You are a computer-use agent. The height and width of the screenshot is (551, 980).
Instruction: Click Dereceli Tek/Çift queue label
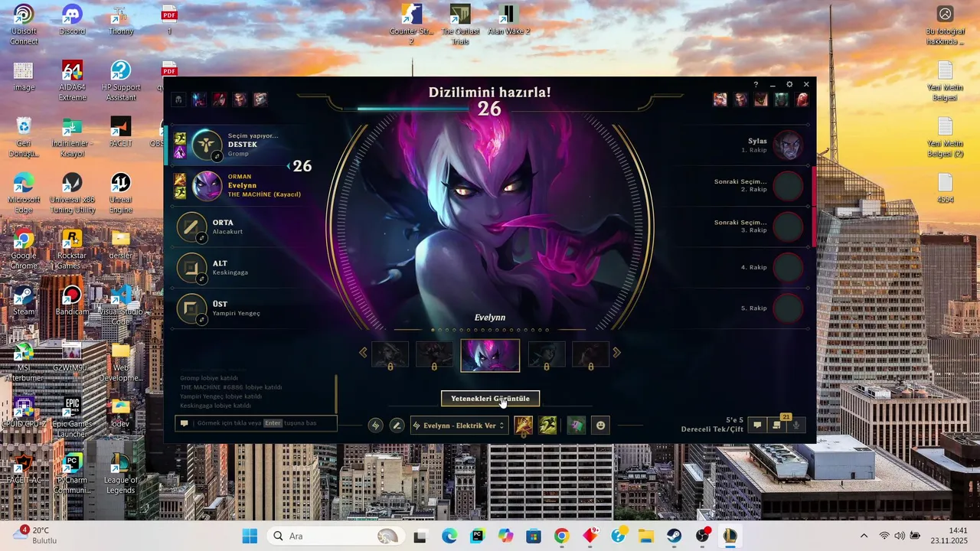(x=712, y=429)
